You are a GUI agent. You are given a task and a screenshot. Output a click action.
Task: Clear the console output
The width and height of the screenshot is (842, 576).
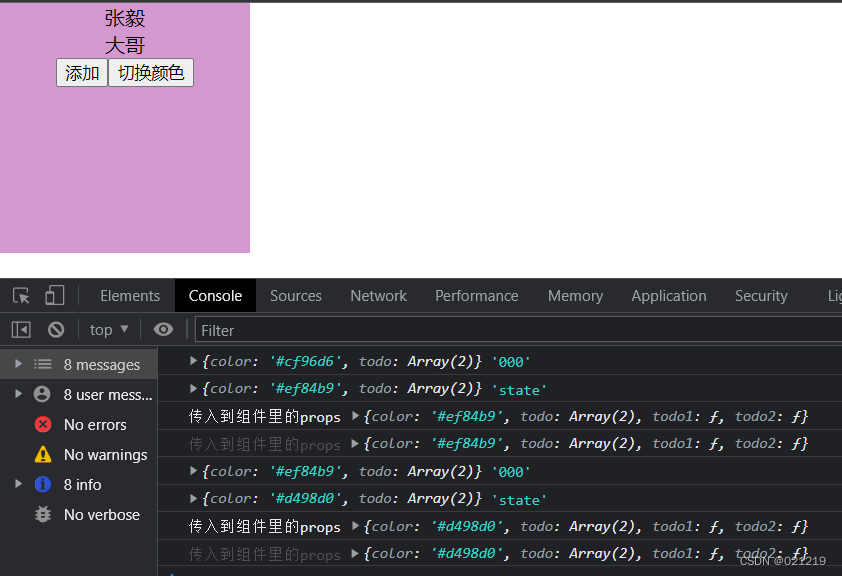(x=56, y=329)
